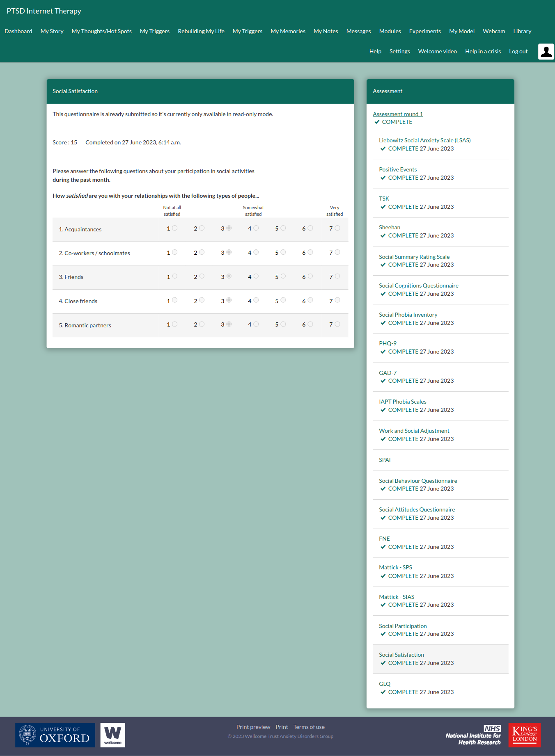Click the NHS National Institute logo

pyautogui.click(x=473, y=735)
